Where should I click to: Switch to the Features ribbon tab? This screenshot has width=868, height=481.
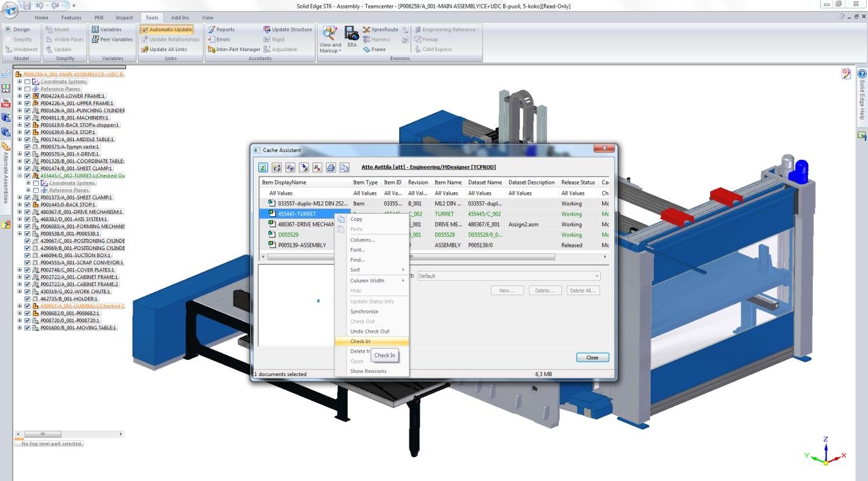tap(71, 17)
